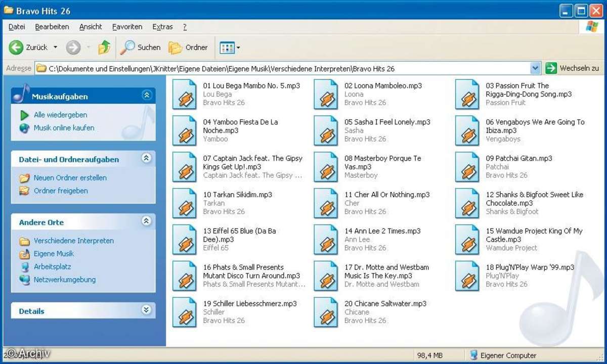Select the 15 Wamdue Project file icon
Screen dimensions: 607x364
coord(467,240)
